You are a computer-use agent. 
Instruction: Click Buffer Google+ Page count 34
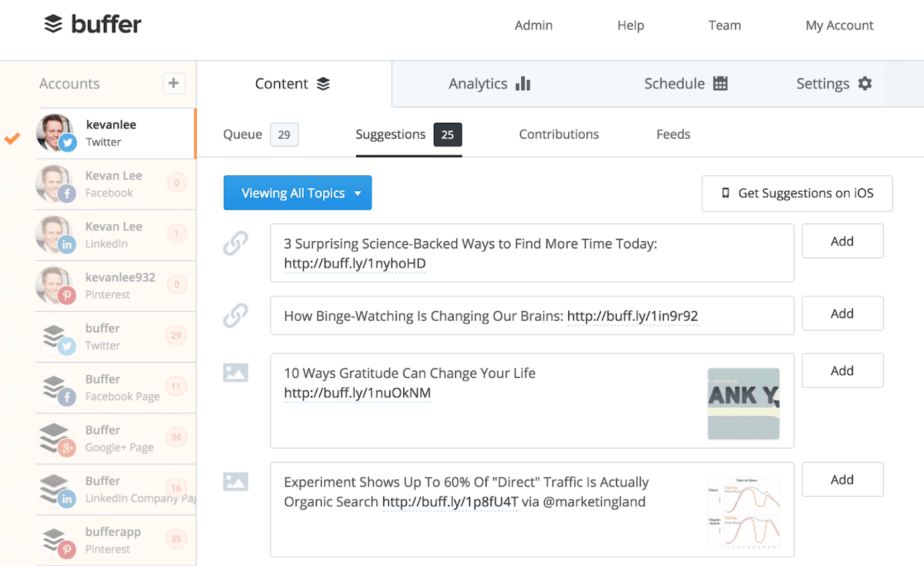pos(176,437)
